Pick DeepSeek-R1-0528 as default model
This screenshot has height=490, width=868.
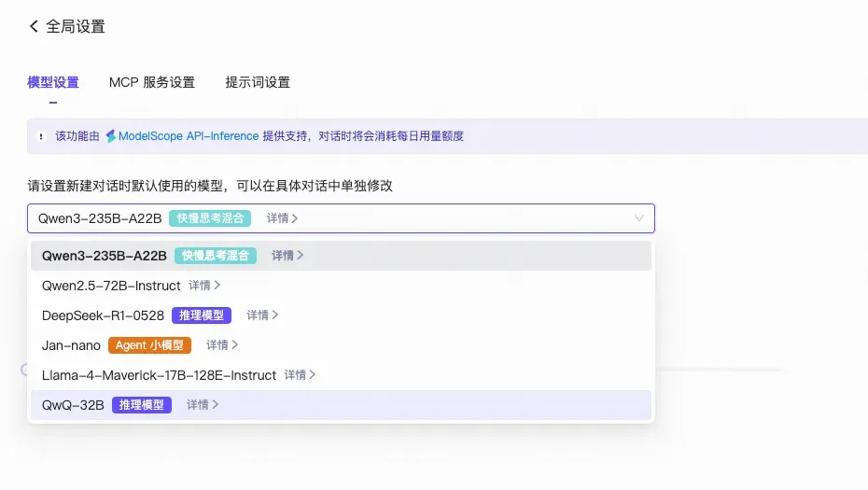tap(103, 315)
